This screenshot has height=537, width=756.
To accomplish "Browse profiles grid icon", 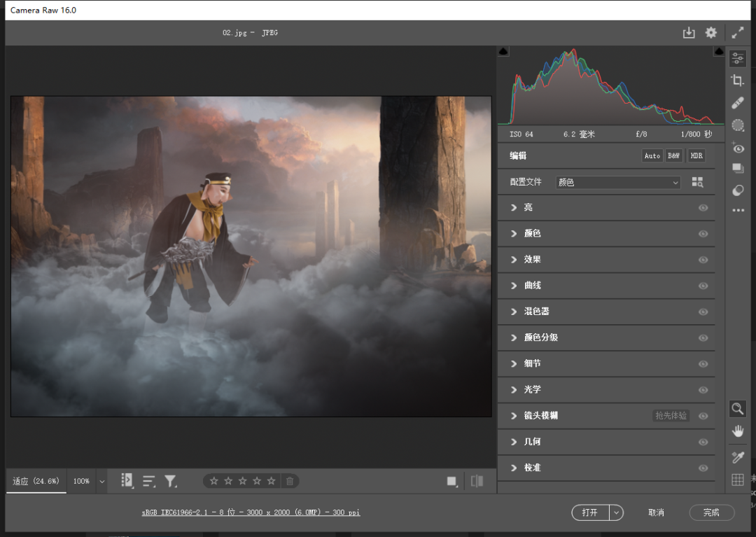I will pyautogui.click(x=697, y=182).
